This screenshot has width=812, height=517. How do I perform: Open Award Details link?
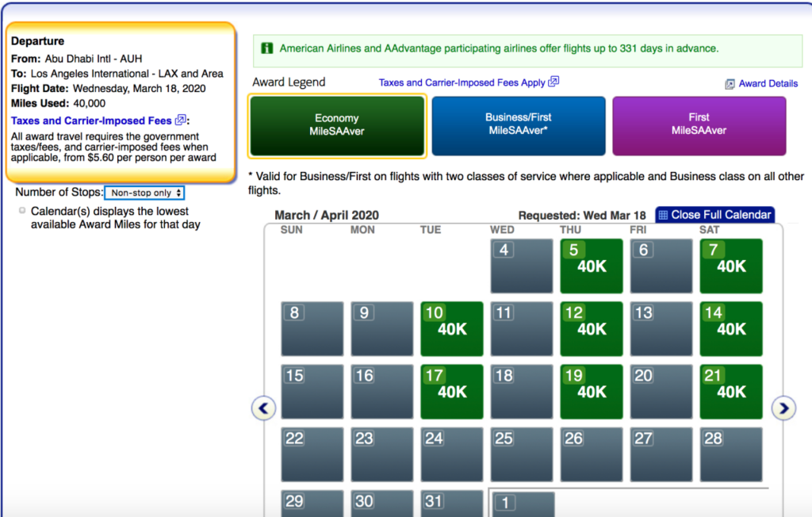click(x=768, y=83)
